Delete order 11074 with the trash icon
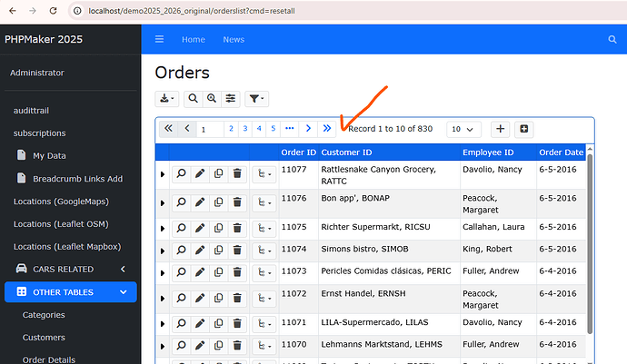The height and width of the screenshot is (364, 627). [237, 249]
